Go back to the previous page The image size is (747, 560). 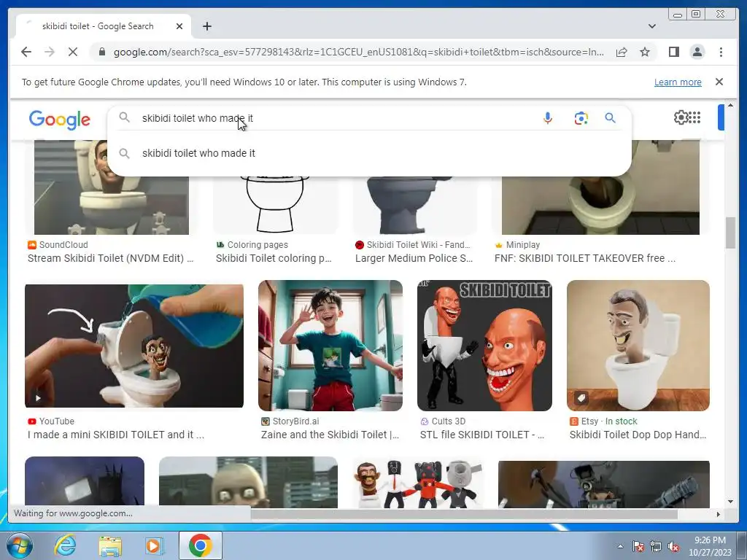pos(26,52)
